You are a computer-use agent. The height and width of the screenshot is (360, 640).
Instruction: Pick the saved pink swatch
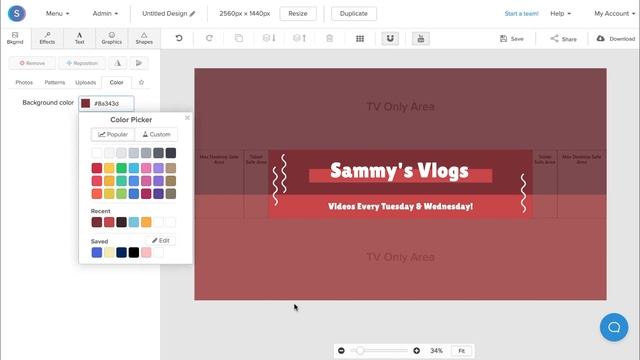tap(146, 252)
